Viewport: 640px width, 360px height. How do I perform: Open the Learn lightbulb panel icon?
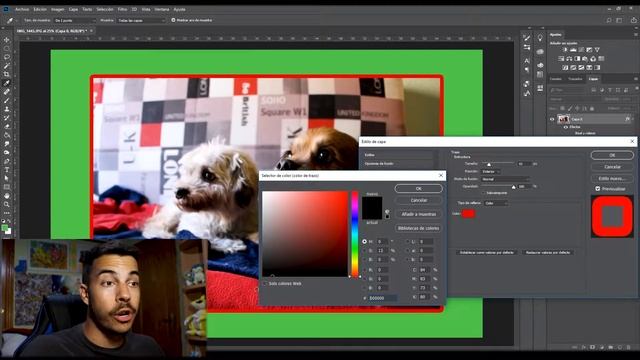(x=540, y=38)
